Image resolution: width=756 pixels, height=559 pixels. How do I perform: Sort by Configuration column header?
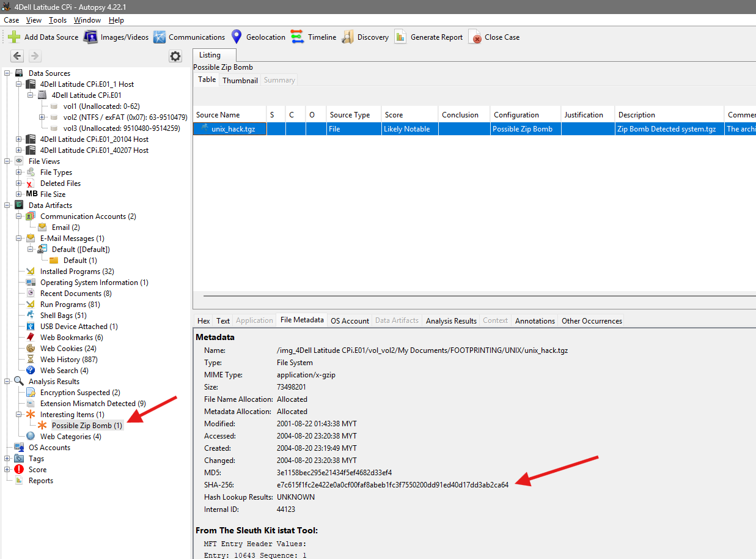pyautogui.click(x=526, y=114)
